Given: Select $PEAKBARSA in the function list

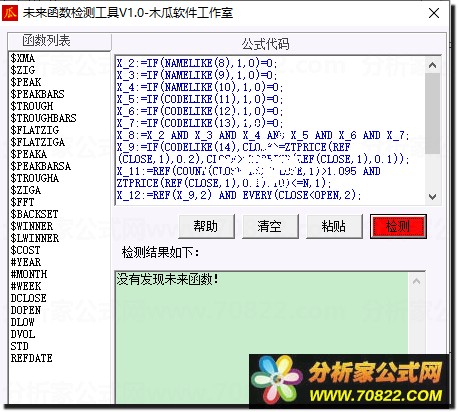Looking at the screenshot, I should point(40,166).
